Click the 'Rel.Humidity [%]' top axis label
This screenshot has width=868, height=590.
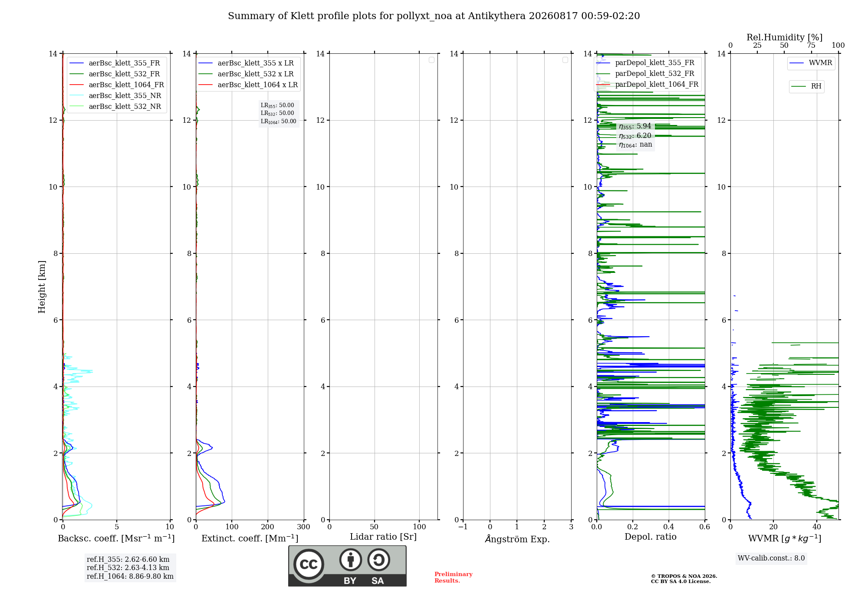pos(784,37)
